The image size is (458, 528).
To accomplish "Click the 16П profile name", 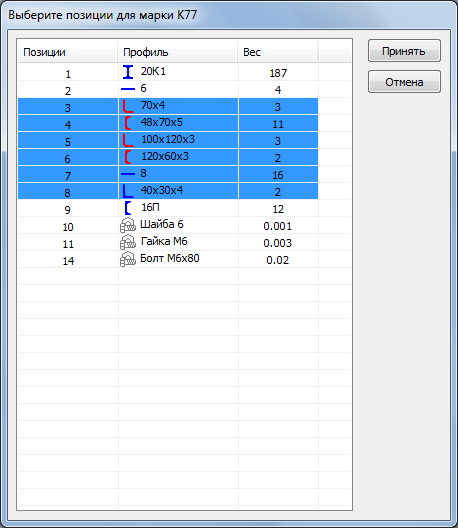I will point(150,207).
